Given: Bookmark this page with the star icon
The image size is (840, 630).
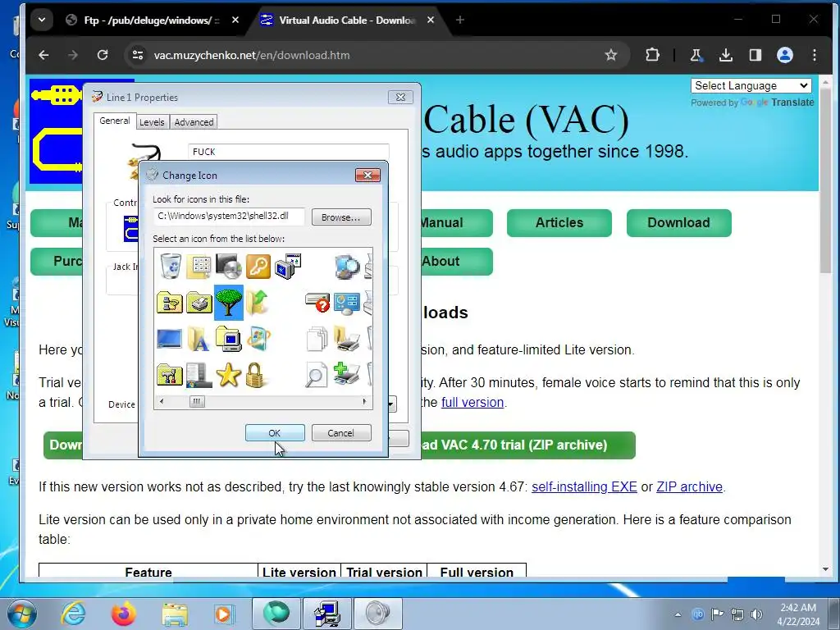Looking at the screenshot, I should [610, 55].
